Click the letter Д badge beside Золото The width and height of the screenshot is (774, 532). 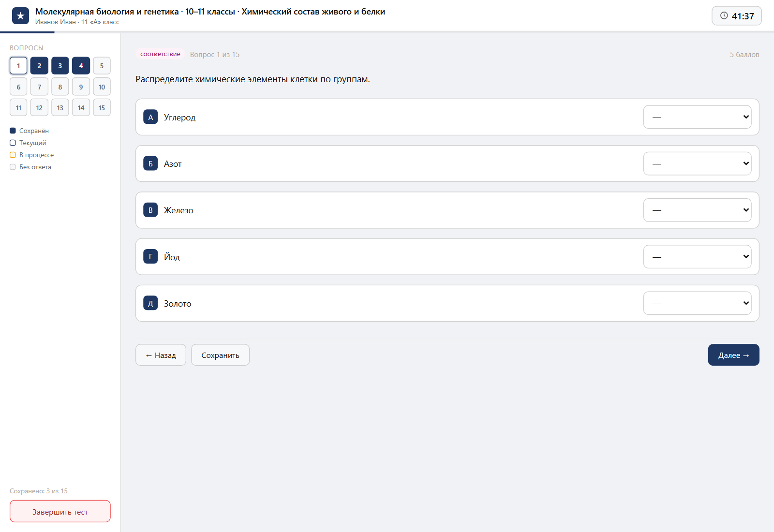(150, 303)
